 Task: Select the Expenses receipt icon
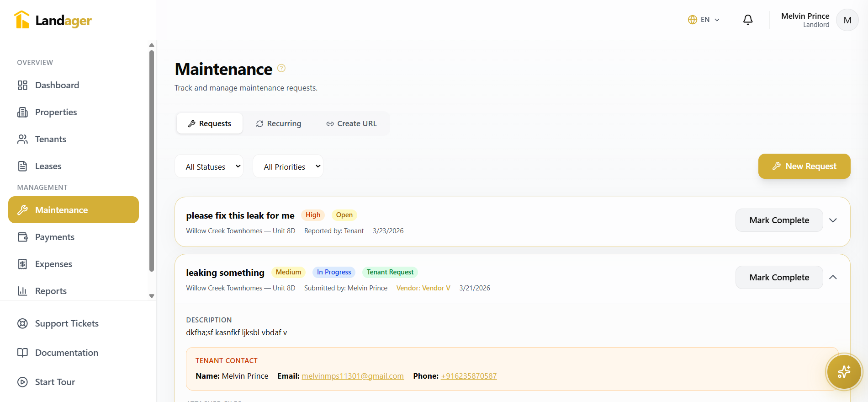pos(22,264)
